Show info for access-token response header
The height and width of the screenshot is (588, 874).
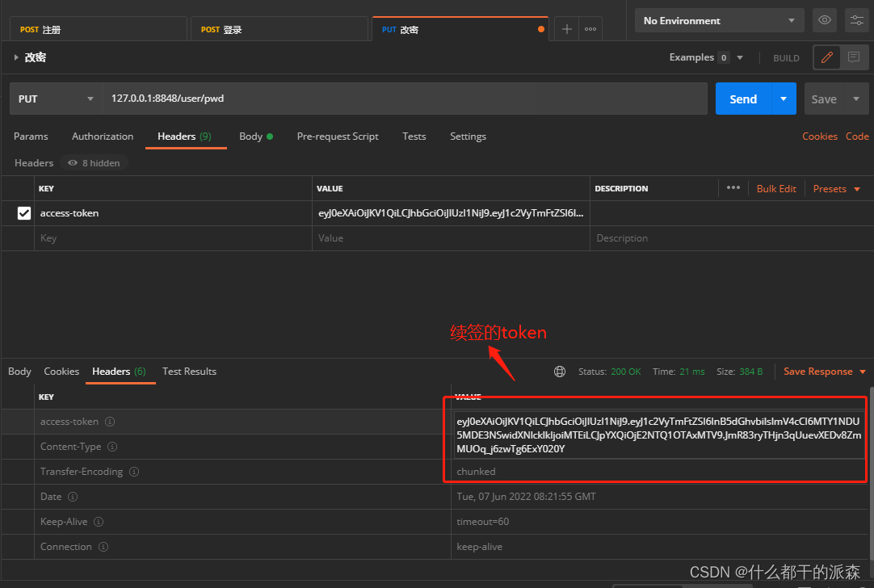(x=110, y=422)
